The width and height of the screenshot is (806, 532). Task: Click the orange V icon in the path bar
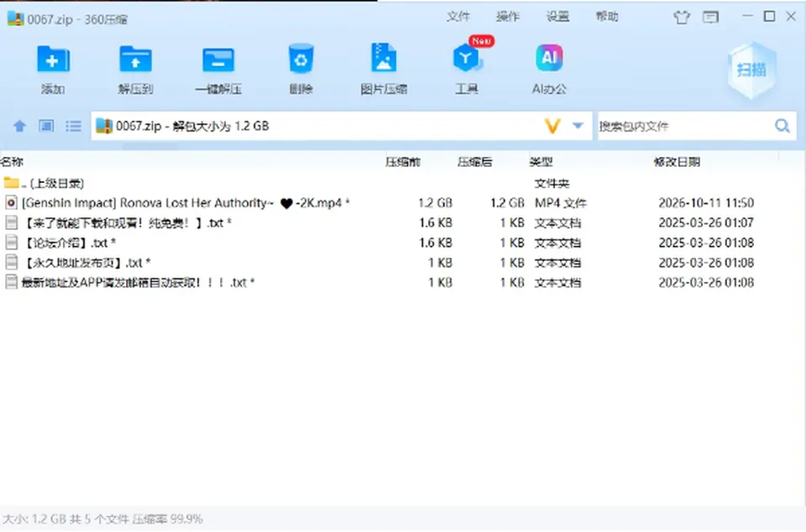pyautogui.click(x=552, y=126)
